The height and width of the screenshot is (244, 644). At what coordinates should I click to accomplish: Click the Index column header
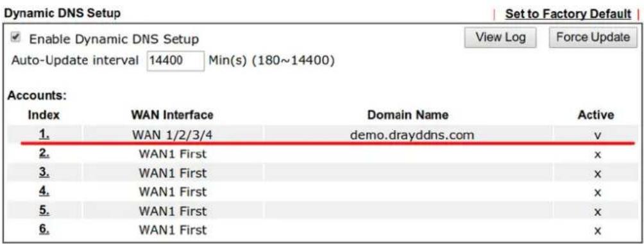click(x=44, y=115)
